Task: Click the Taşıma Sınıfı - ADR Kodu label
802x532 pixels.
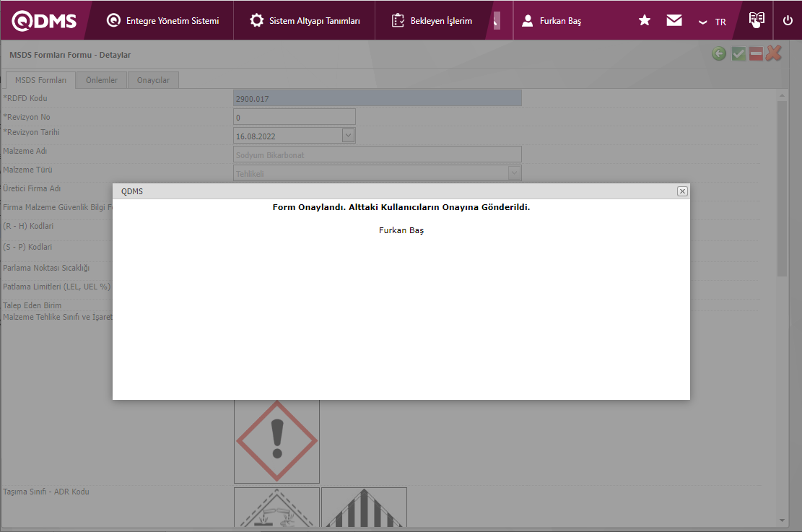Action: [x=46, y=492]
